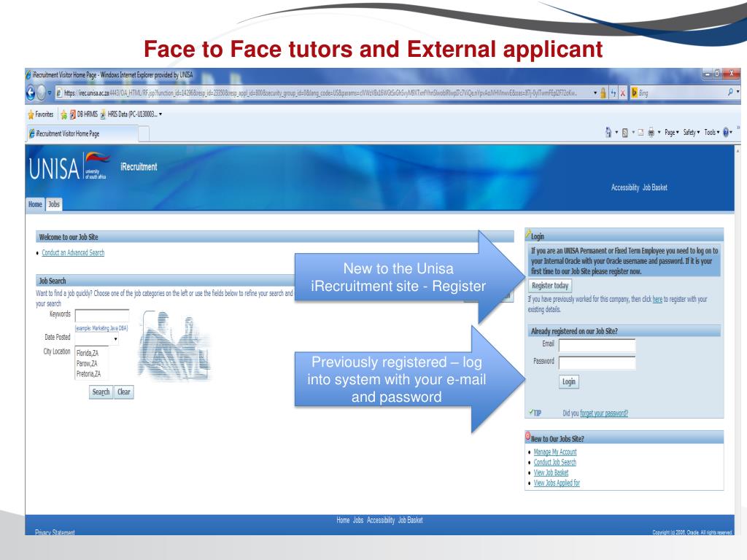Image resolution: width=747 pixels, height=560 pixels.
Task: Open the HRIS Data favorite link
Action: click(x=128, y=114)
